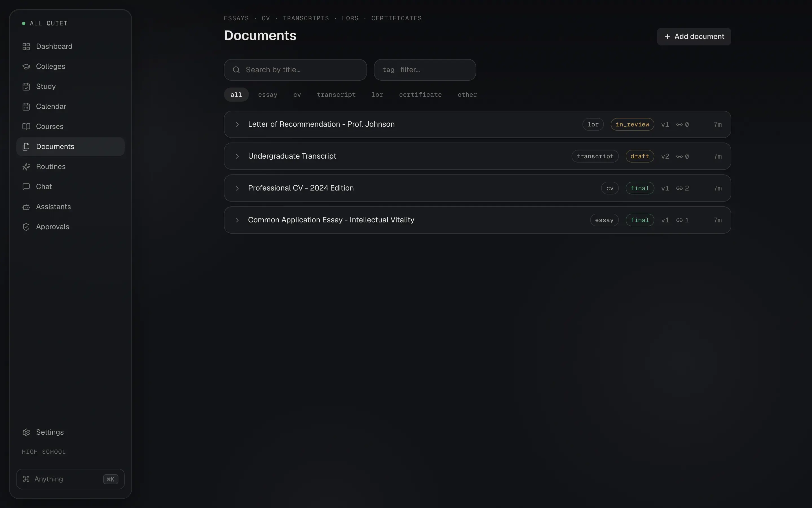Click the HIGH SCHOOL label in sidebar
The image size is (812, 508).
(x=44, y=452)
